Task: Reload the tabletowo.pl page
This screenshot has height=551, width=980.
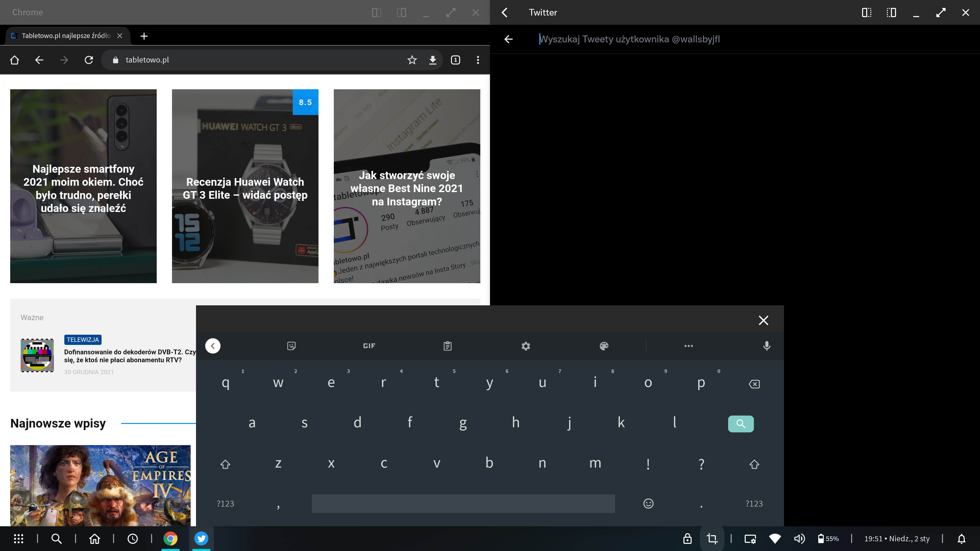Action: coord(89,60)
